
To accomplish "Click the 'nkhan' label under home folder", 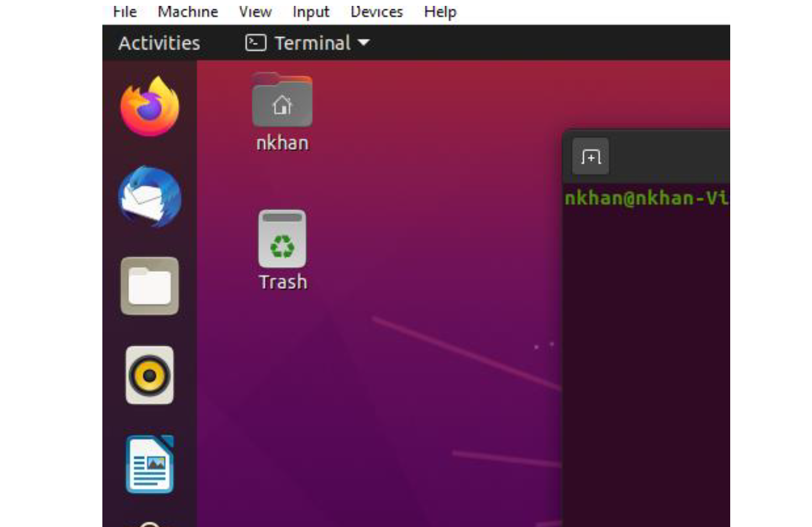I will coord(282,143).
